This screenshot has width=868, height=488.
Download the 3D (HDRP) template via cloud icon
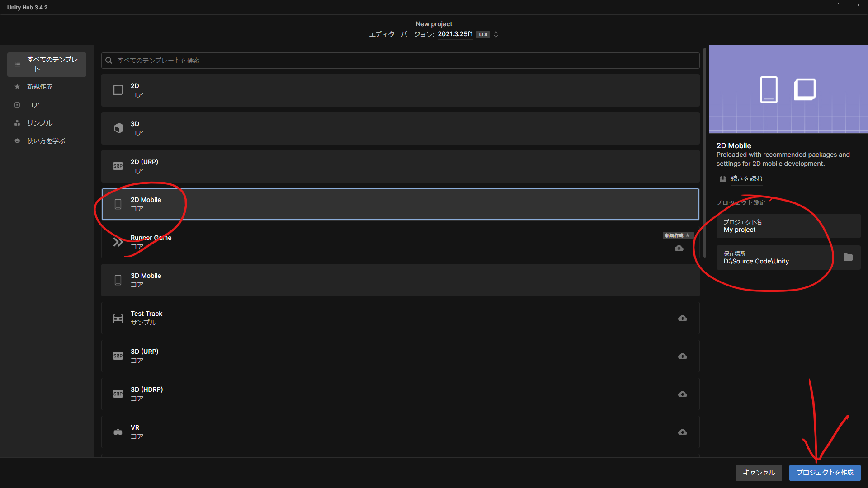(682, 394)
